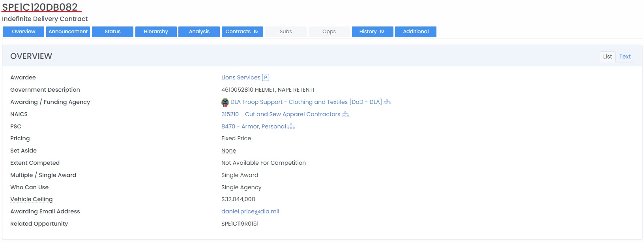Click the Indefinite Delivery Contract subtitle

coord(45,19)
